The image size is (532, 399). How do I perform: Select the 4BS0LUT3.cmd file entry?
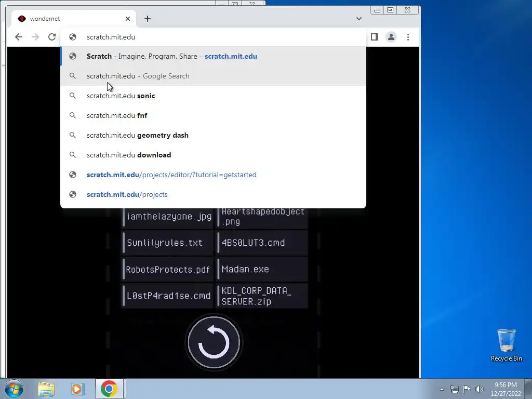click(262, 243)
